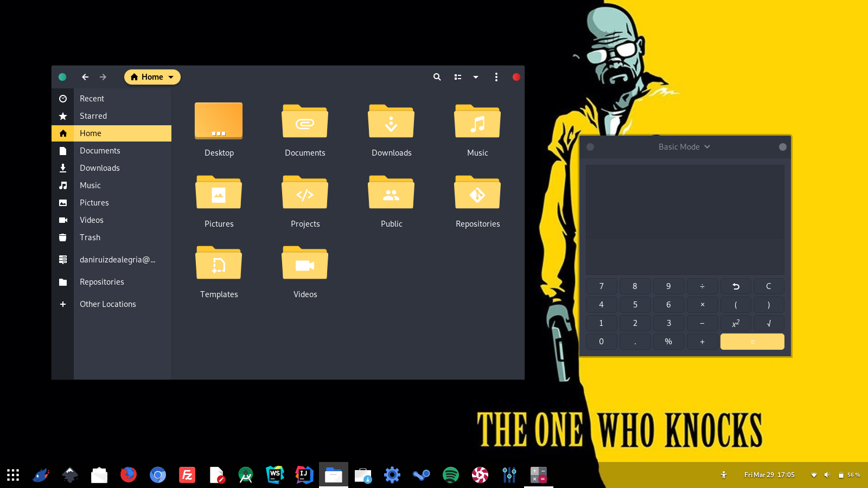Click the calculator undo button
The image size is (868, 488).
[736, 286]
